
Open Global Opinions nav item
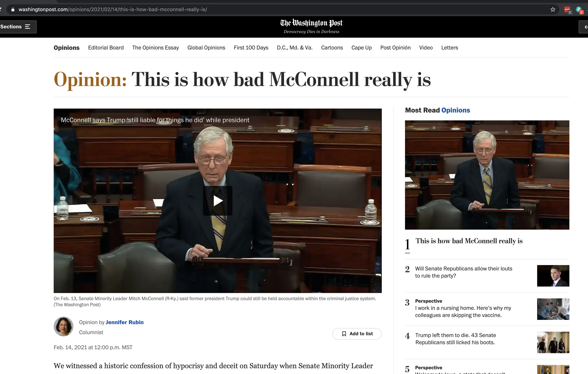click(206, 48)
